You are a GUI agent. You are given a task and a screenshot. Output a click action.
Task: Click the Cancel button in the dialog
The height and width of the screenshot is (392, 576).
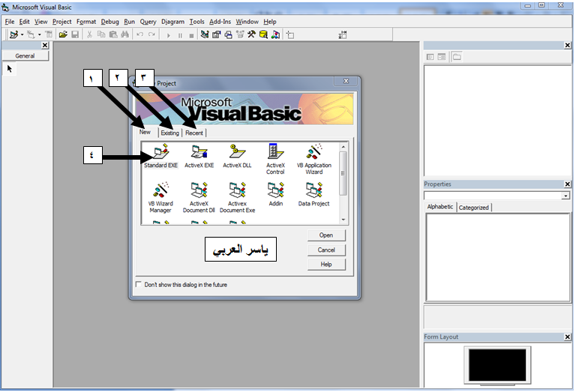[x=326, y=250]
